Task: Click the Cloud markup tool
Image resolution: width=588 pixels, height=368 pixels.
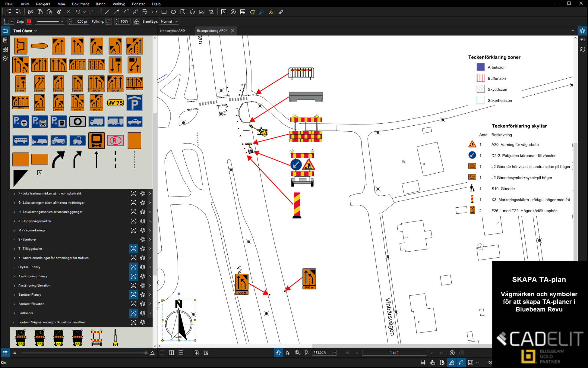Action: pyautogui.click(x=192, y=12)
